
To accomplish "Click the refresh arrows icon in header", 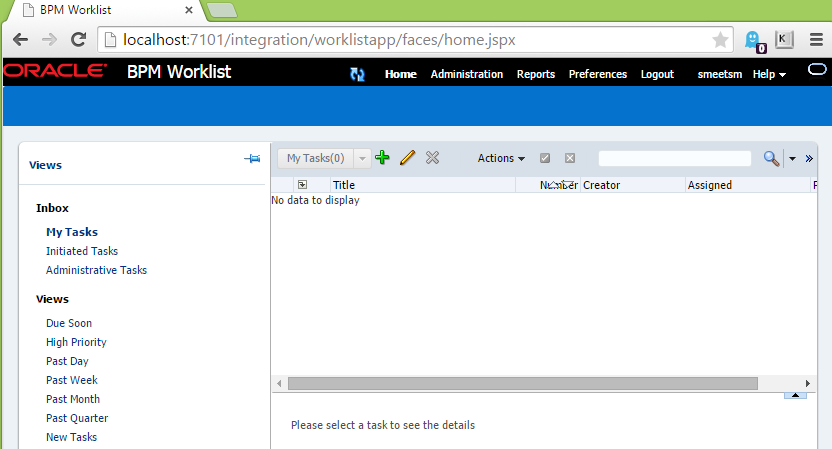I will (357, 74).
